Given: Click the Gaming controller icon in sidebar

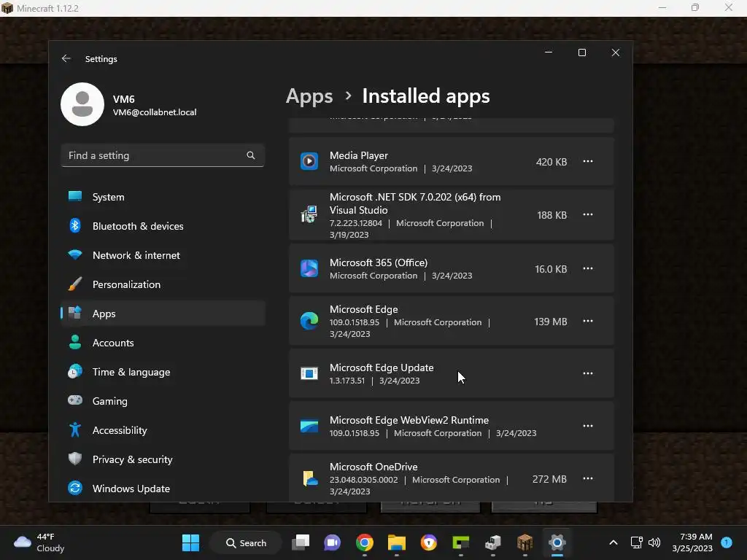Looking at the screenshot, I should coord(75,400).
